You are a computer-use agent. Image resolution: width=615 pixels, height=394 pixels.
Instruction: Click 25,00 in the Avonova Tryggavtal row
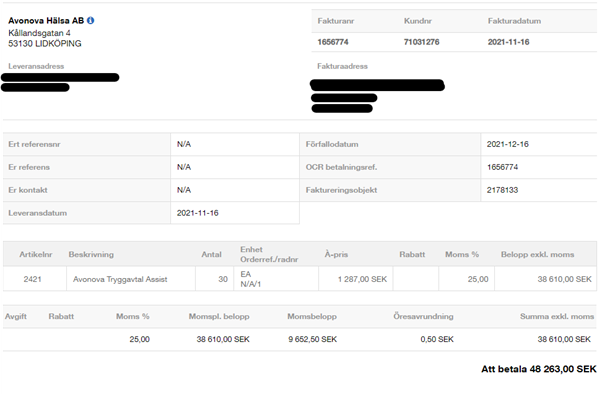pos(478,279)
